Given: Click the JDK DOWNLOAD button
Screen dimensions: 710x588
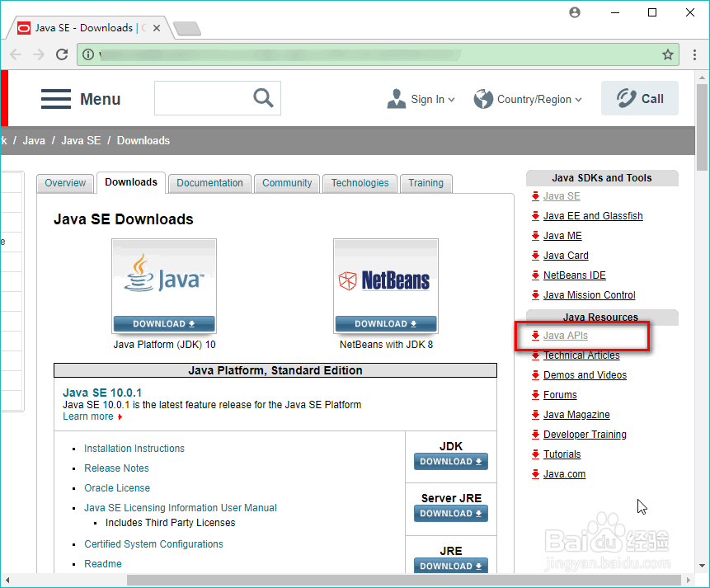Looking at the screenshot, I should click(451, 462).
